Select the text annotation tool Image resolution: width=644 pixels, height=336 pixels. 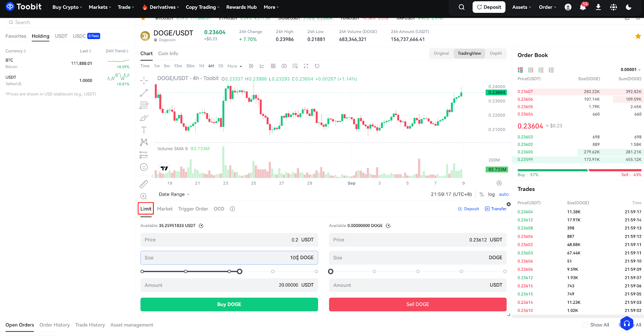coord(144,130)
